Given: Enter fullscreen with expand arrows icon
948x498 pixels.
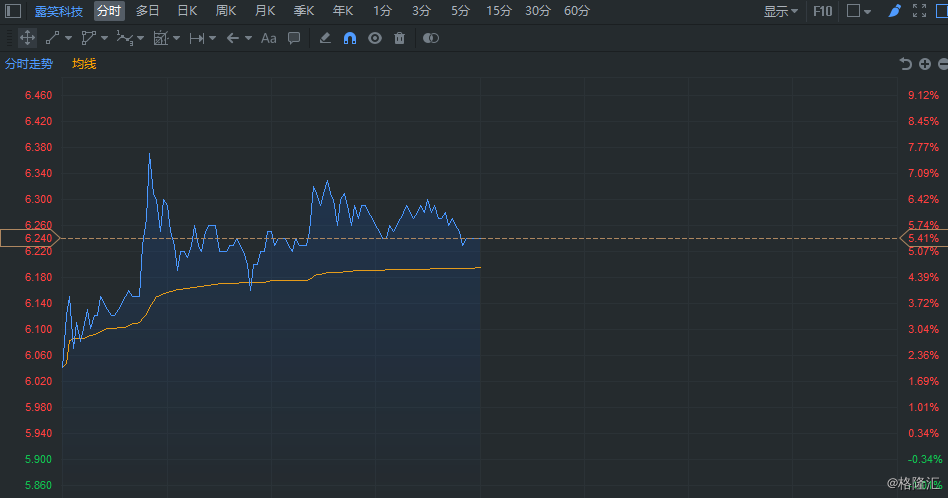Looking at the screenshot, I should tap(920, 11).
